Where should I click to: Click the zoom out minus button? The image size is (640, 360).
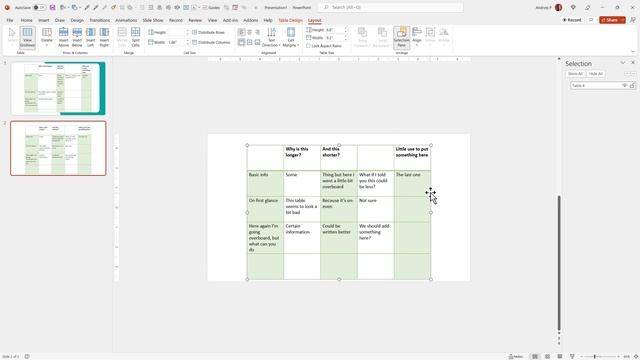point(582,356)
